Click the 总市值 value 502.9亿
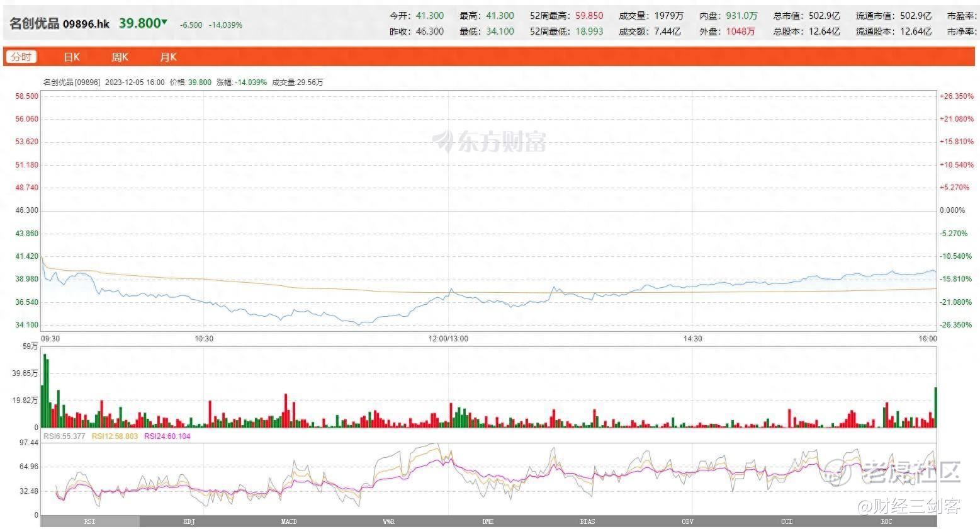Viewport: 980px width, 529px height. 823,16
